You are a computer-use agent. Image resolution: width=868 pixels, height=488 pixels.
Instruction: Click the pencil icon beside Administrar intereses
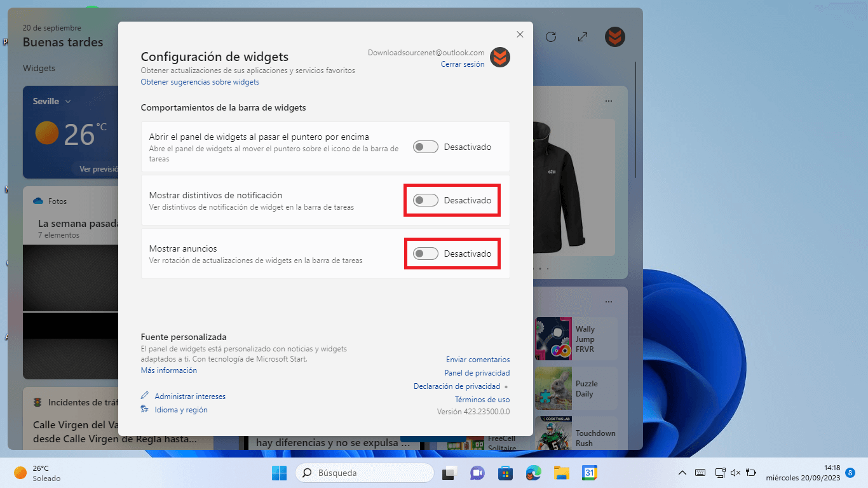click(145, 396)
